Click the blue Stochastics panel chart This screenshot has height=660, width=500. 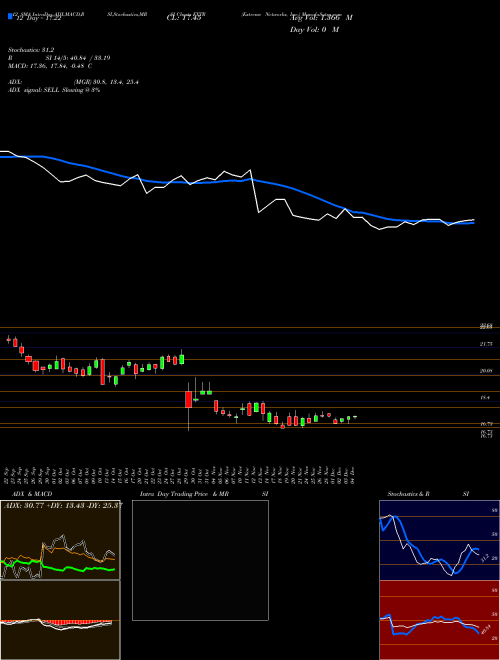(x=438, y=540)
